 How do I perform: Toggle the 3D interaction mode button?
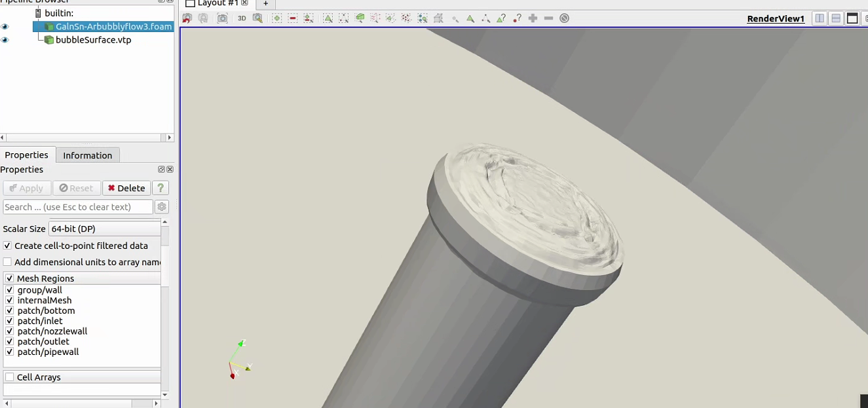242,18
